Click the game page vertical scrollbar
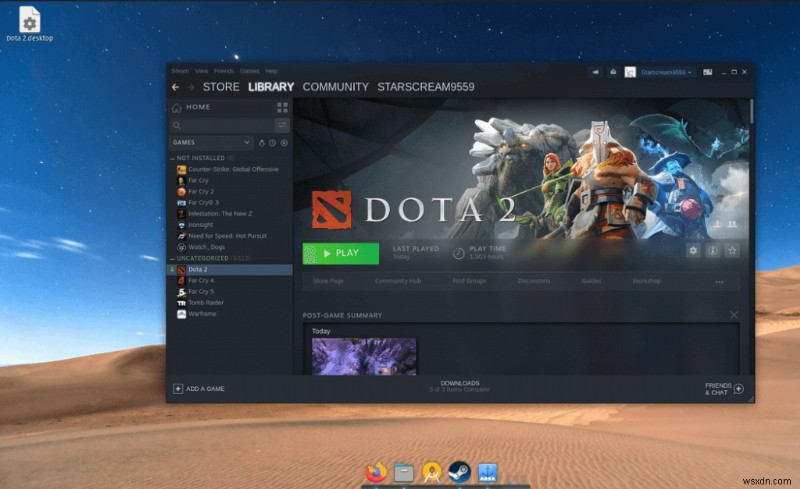 [x=752, y=111]
